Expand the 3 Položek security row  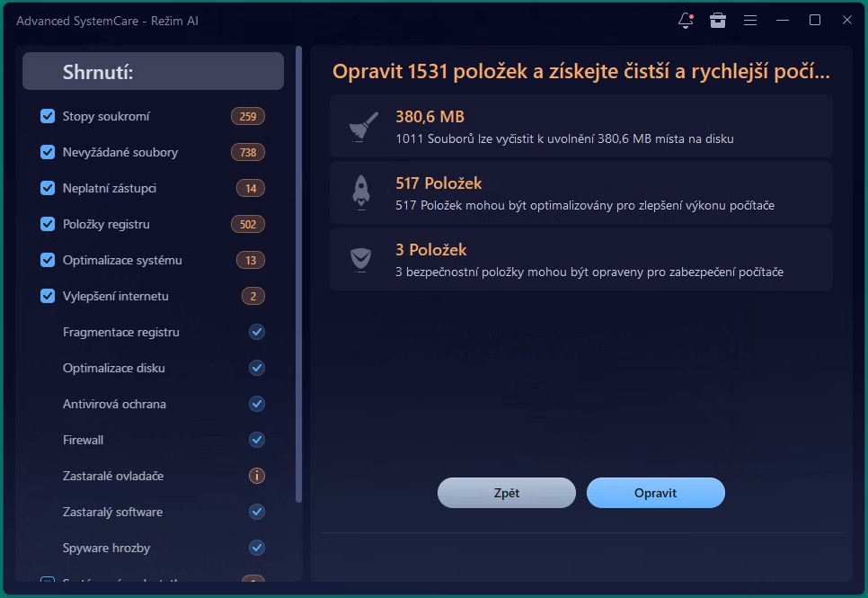pos(580,259)
